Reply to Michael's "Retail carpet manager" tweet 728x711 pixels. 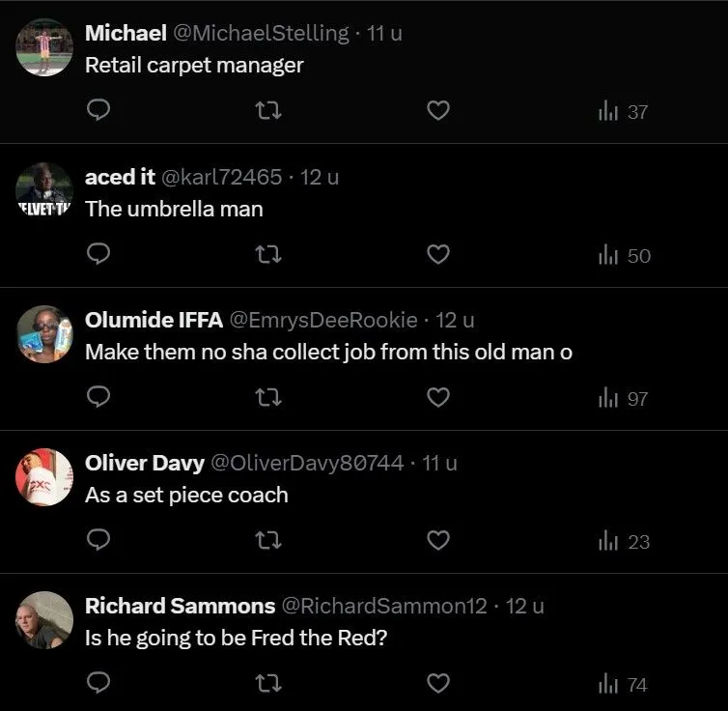point(99,111)
